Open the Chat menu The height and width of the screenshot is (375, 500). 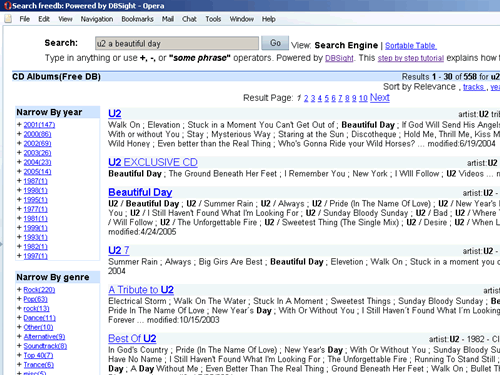click(x=189, y=19)
